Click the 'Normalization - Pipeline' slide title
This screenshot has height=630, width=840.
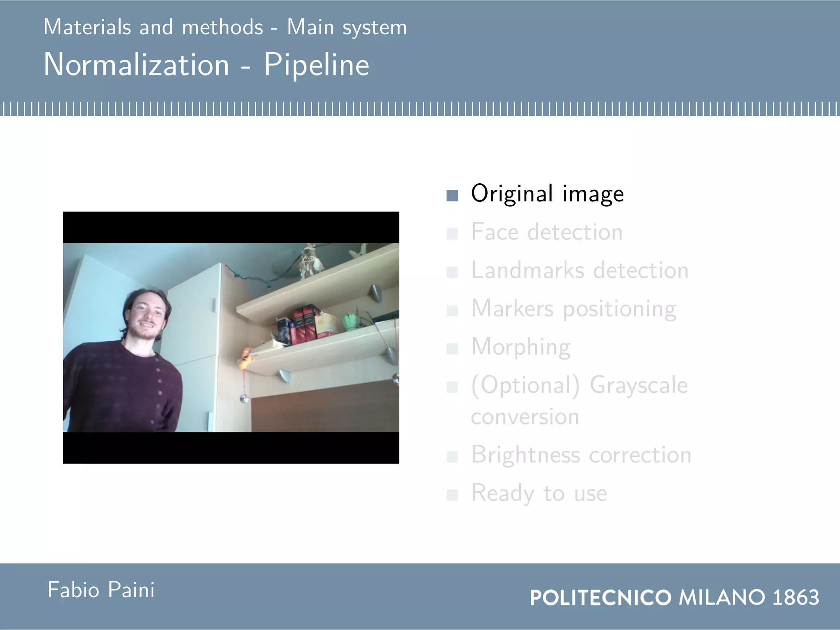206,65
